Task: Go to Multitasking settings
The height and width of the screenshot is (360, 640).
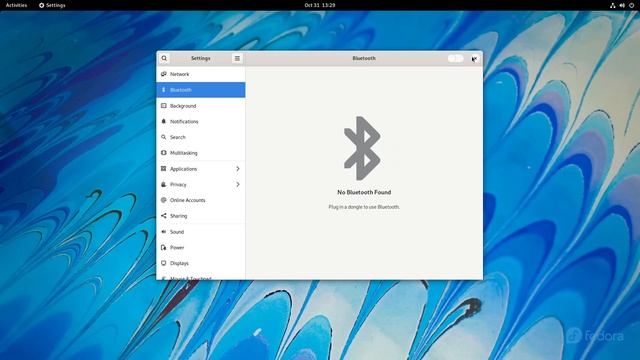Action: 201,153
